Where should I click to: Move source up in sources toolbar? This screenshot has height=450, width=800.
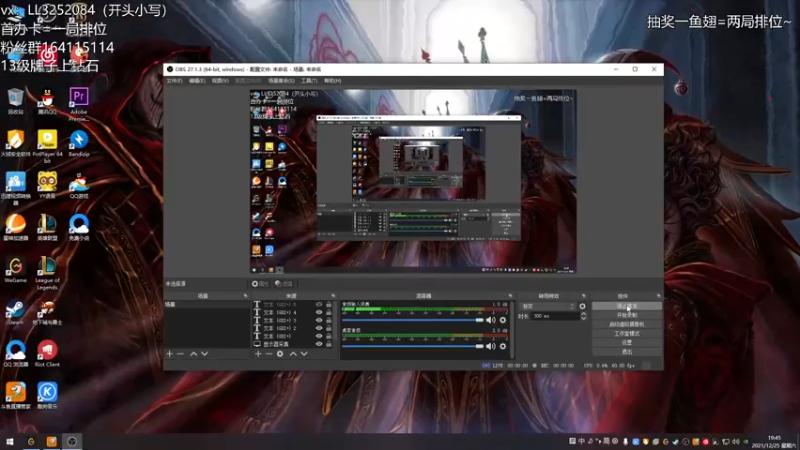[293, 354]
